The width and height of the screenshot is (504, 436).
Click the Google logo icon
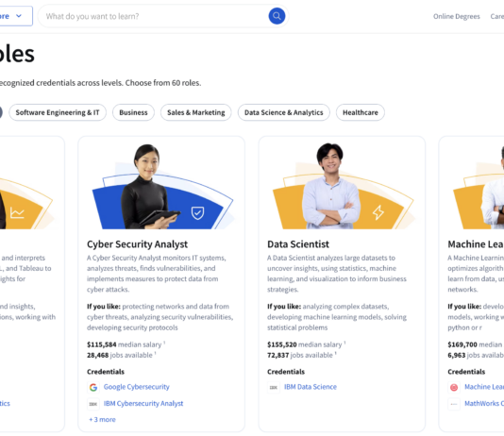(93, 388)
